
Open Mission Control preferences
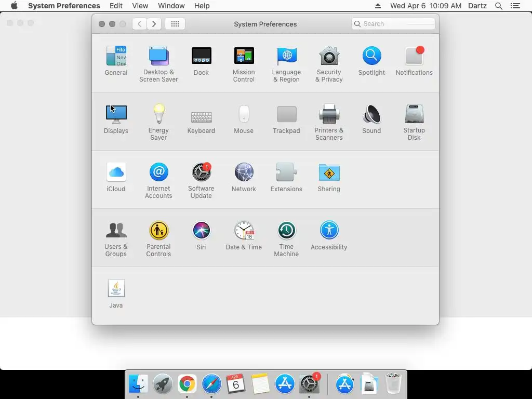click(244, 64)
